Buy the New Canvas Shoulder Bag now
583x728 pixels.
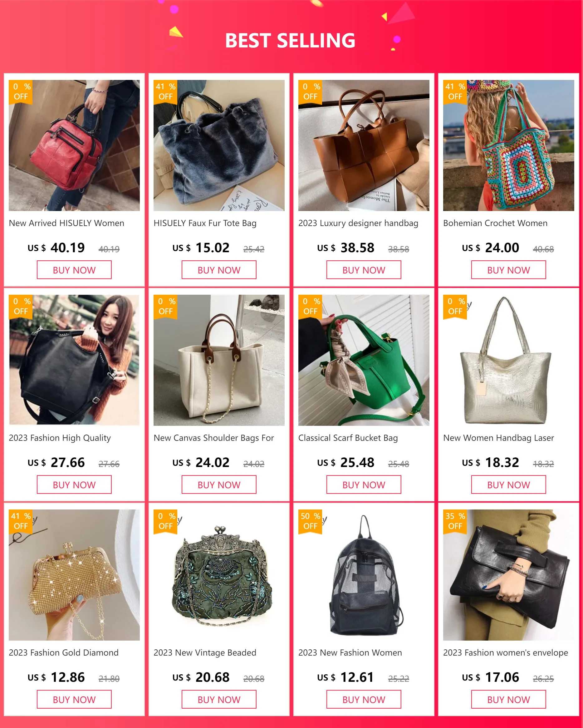(x=219, y=485)
